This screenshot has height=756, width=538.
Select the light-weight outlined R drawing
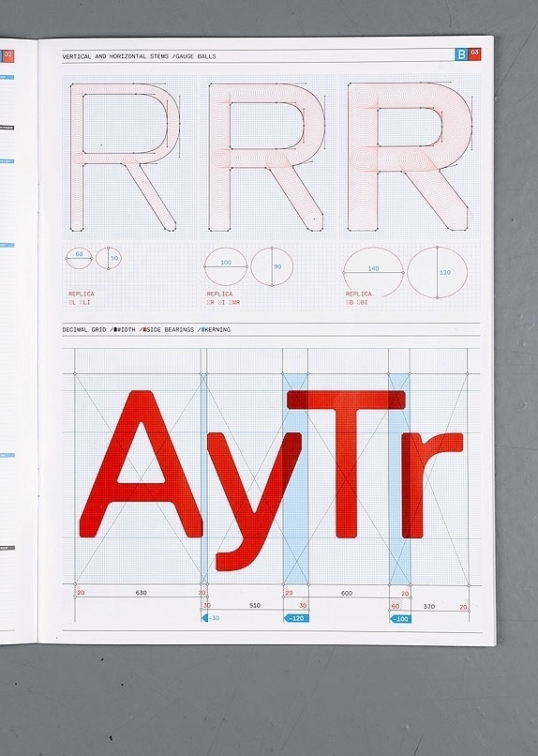tap(125, 158)
